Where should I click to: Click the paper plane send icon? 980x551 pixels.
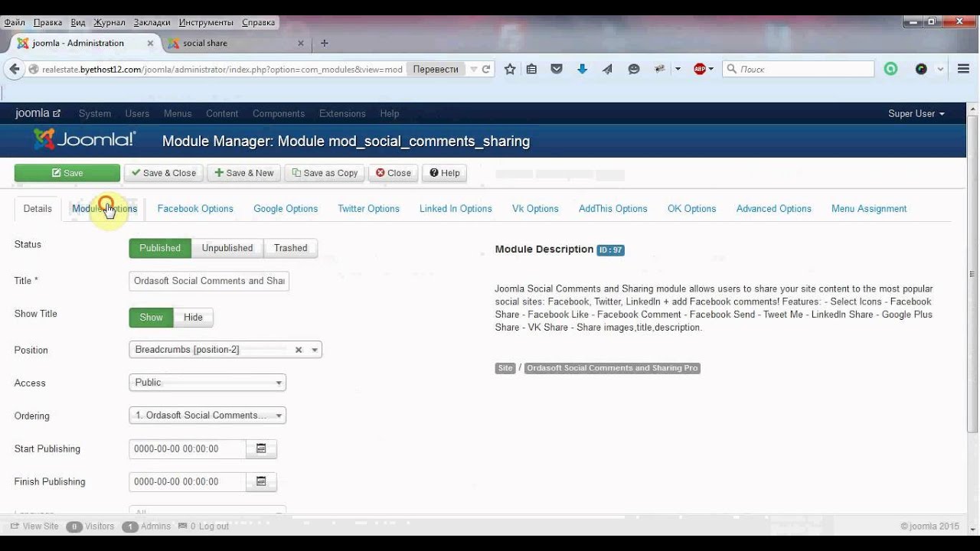pos(607,69)
